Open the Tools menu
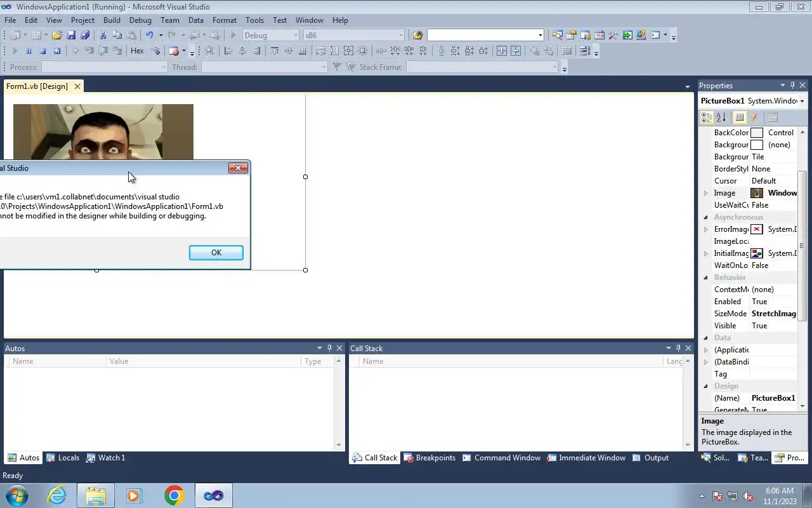The image size is (812, 508). [254, 20]
